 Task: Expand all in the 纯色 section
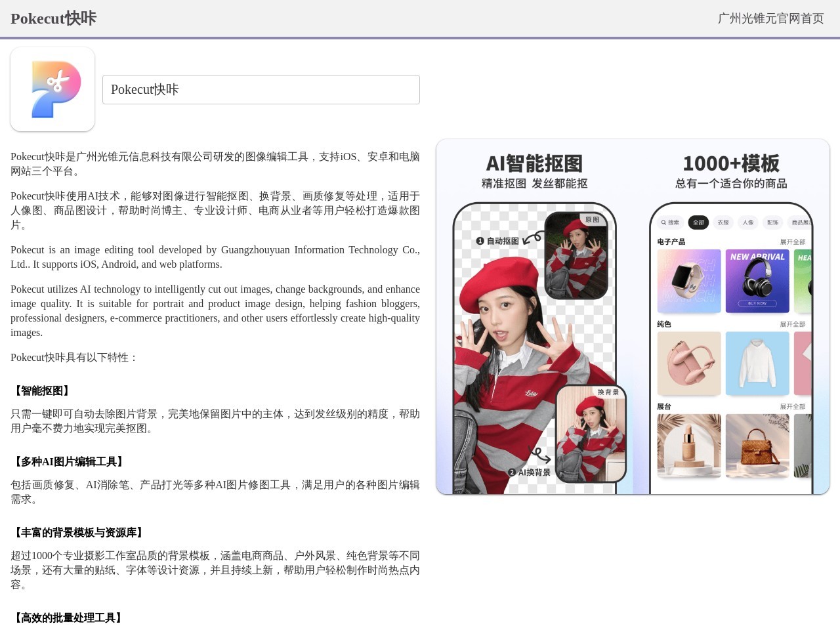pos(792,324)
